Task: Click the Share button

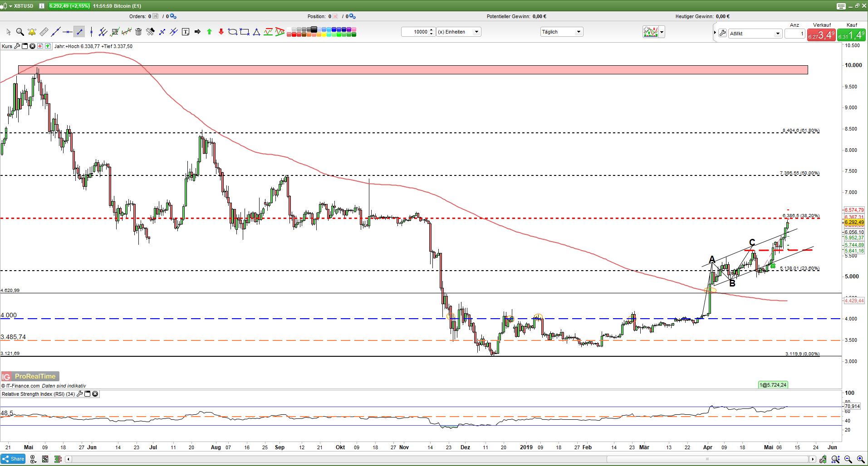Action: click(x=14, y=459)
